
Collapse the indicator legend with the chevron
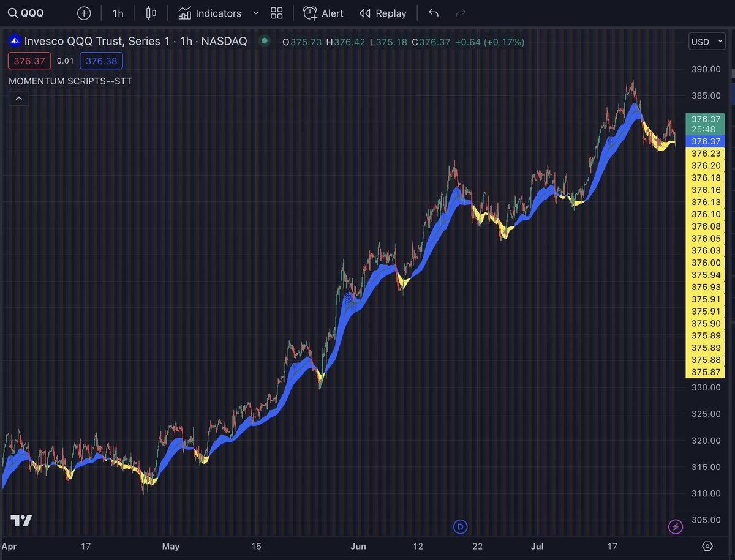coord(19,98)
